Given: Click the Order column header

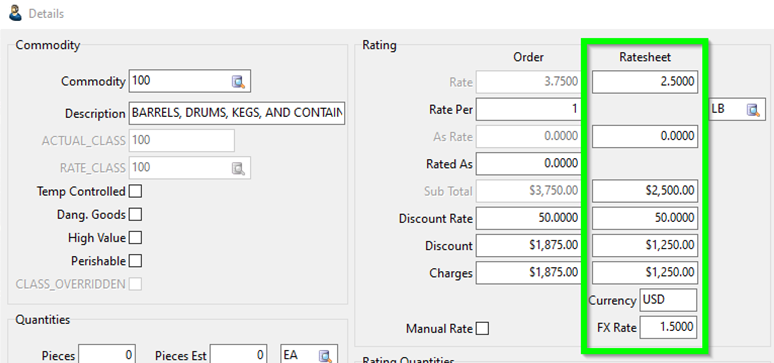Looking at the screenshot, I should (528, 57).
